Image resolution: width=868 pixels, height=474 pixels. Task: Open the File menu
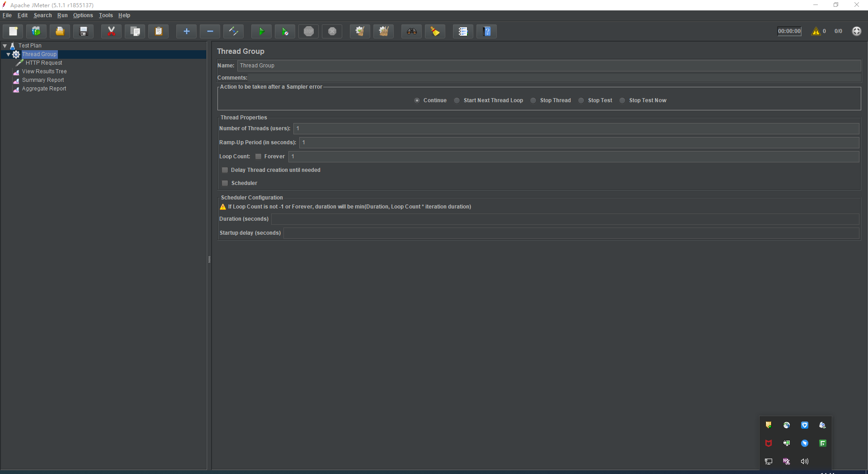coord(7,15)
